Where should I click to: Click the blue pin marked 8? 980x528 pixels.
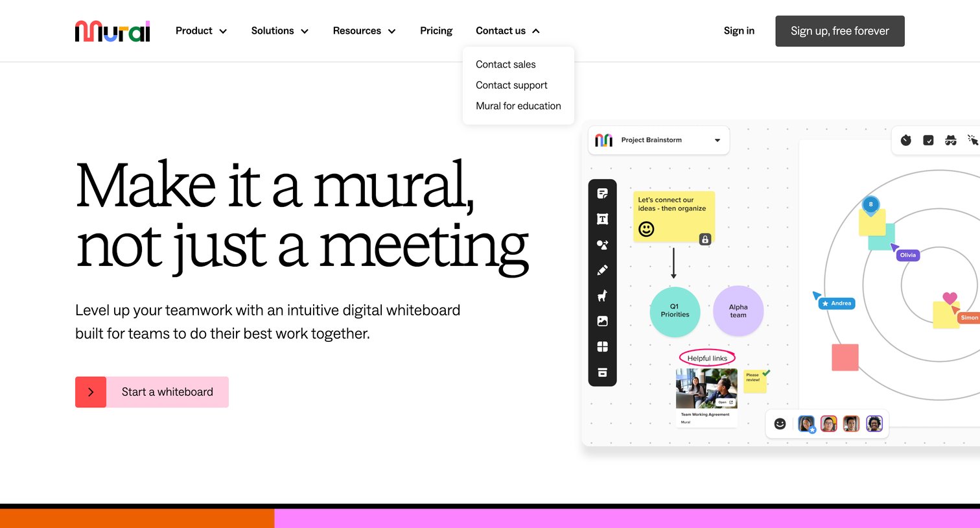tap(870, 205)
